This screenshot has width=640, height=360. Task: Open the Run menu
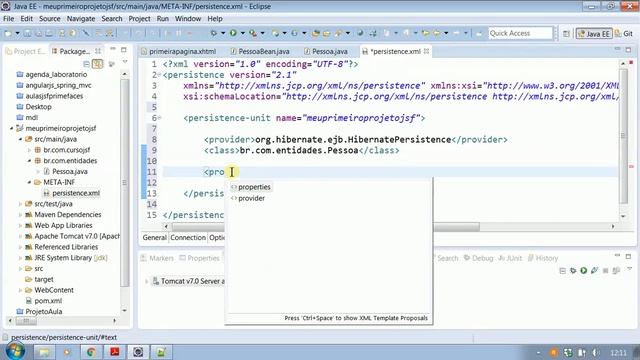162,19
